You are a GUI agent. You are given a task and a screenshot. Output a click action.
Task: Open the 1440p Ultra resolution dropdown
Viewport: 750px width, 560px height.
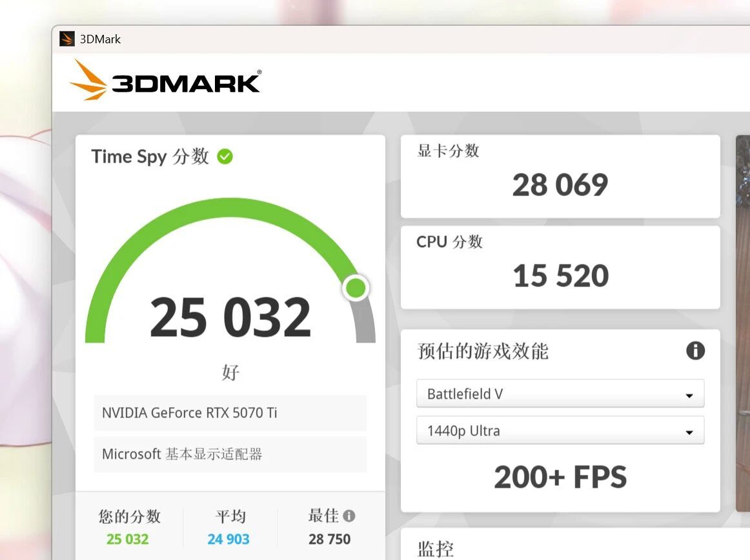coord(560,430)
